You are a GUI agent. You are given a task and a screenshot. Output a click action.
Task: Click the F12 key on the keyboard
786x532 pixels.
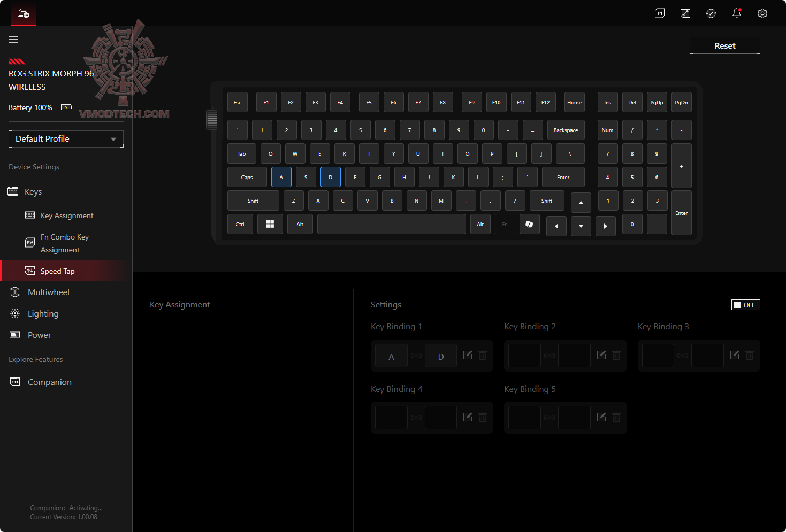click(x=546, y=102)
